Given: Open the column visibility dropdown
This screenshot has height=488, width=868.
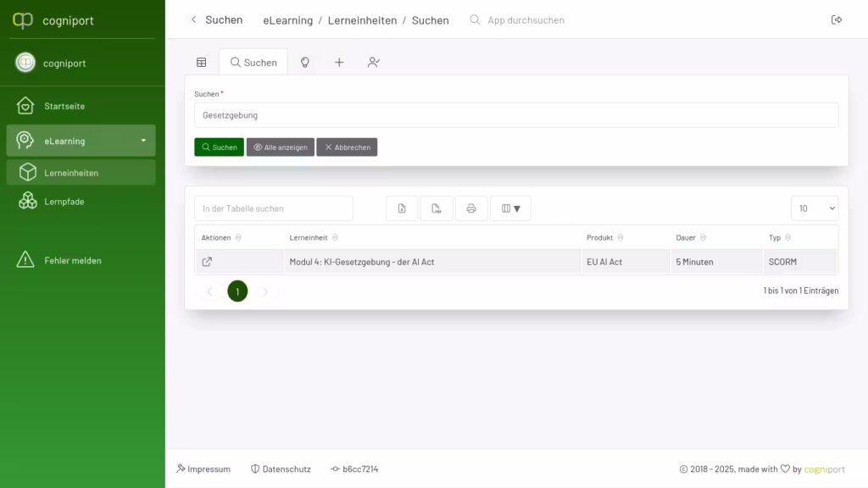Looking at the screenshot, I should 510,208.
